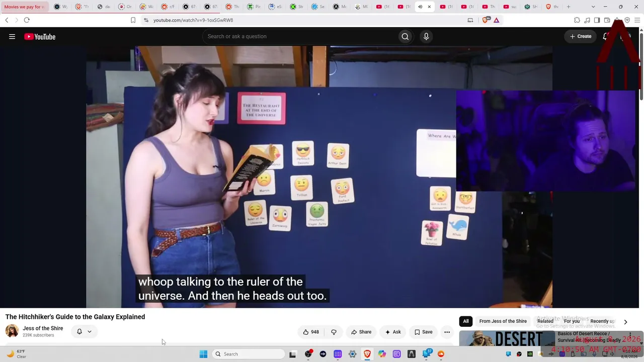
Task: Click the Create button
Action: click(x=581, y=36)
